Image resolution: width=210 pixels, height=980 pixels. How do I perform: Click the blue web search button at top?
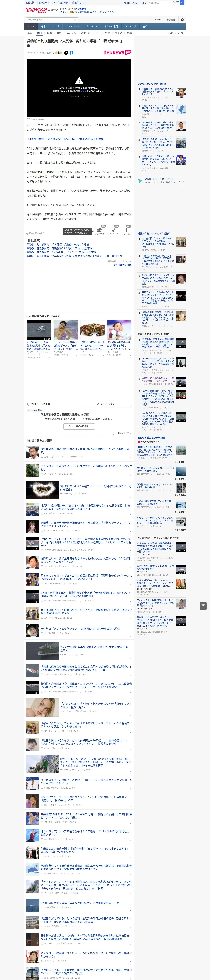point(182,3)
